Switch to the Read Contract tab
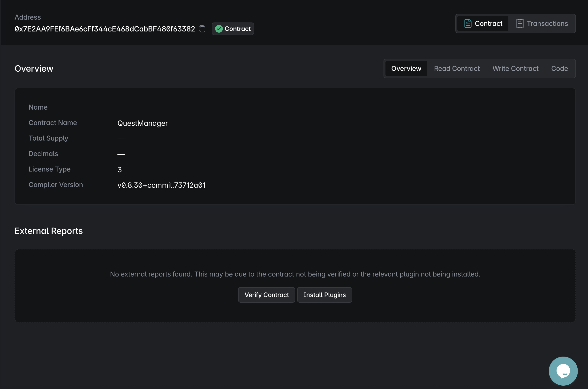Viewport: 588px width, 389px height. tap(457, 68)
